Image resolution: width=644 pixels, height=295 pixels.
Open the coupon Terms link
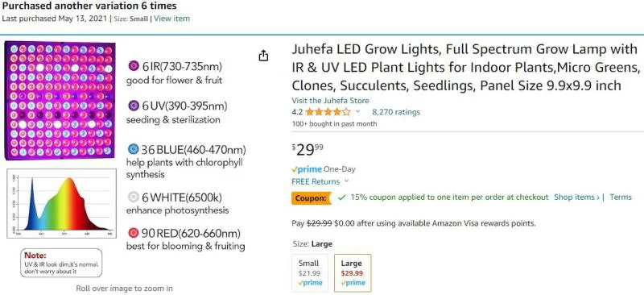pyautogui.click(x=621, y=197)
